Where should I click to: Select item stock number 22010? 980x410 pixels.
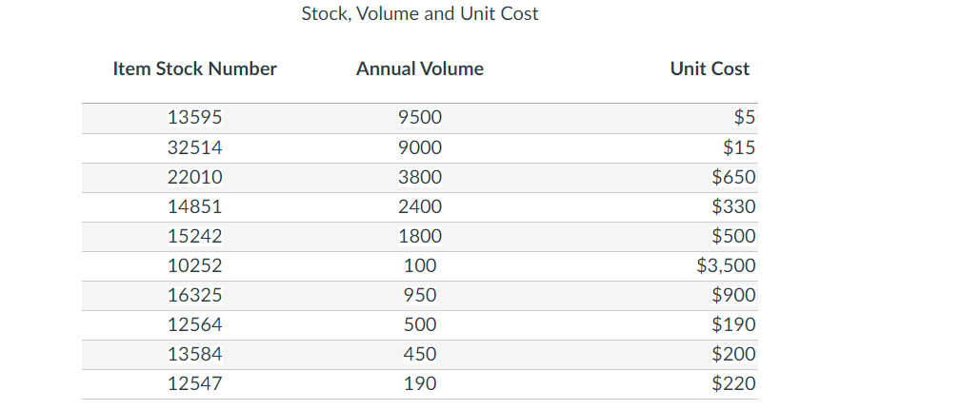point(194,177)
